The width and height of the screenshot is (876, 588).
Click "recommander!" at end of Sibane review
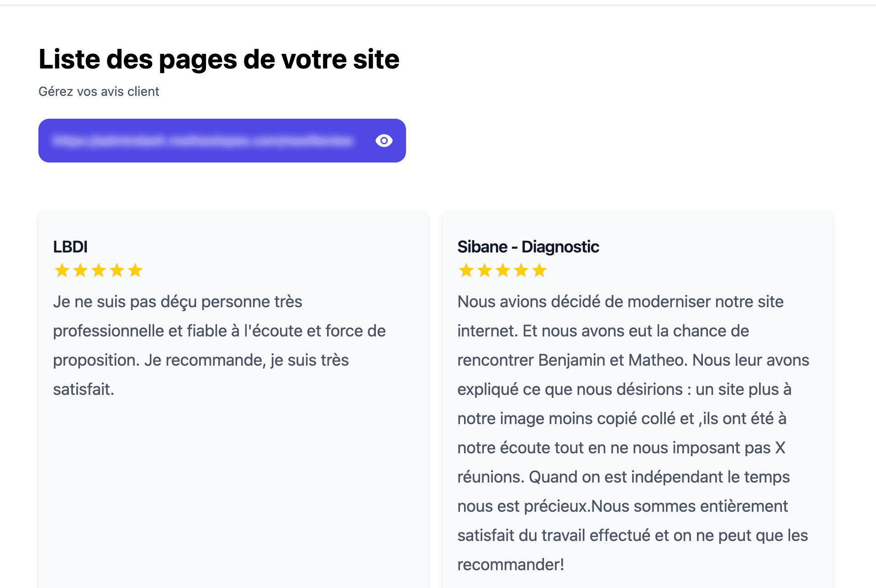click(x=511, y=565)
